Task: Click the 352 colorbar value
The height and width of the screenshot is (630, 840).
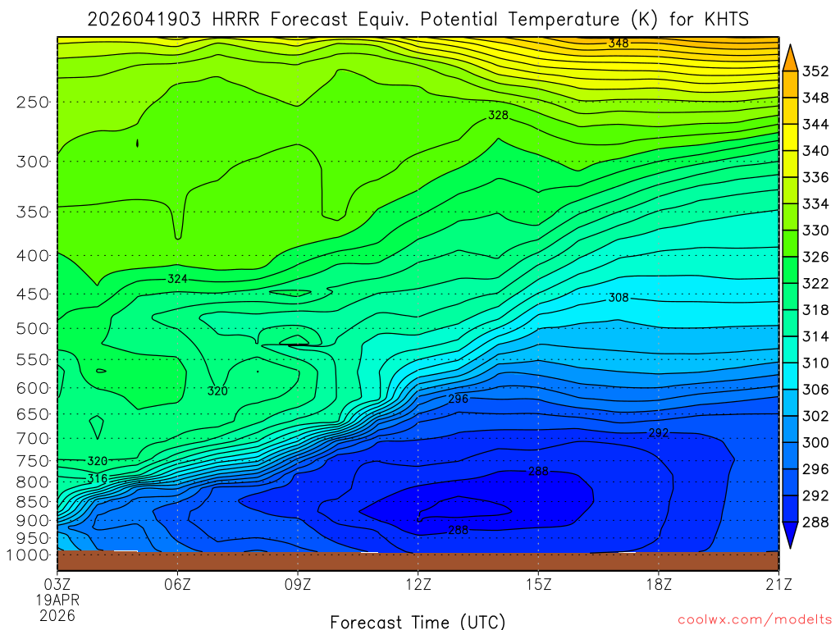Action: click(815, 71)
